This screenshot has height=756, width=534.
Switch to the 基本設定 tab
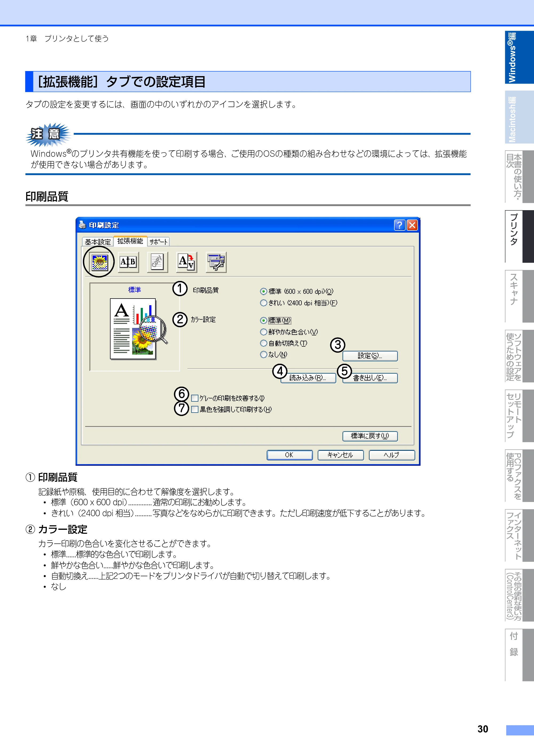98,242
